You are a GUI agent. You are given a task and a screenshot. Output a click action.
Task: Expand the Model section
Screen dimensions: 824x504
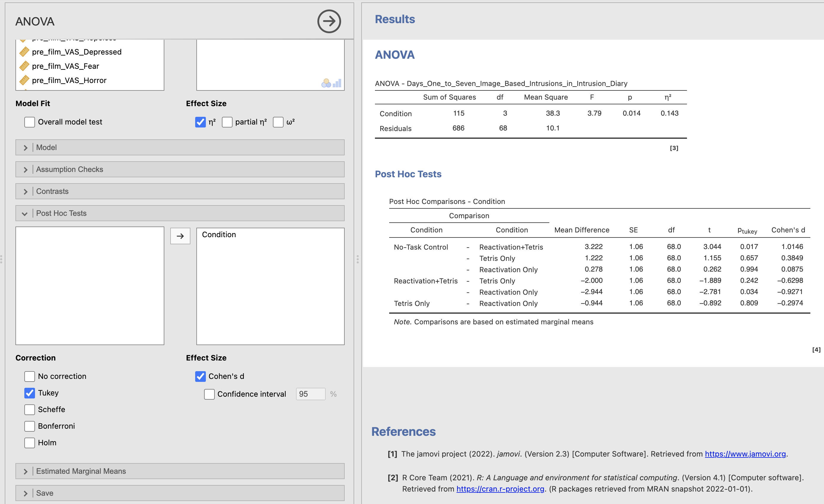[180, 147]
